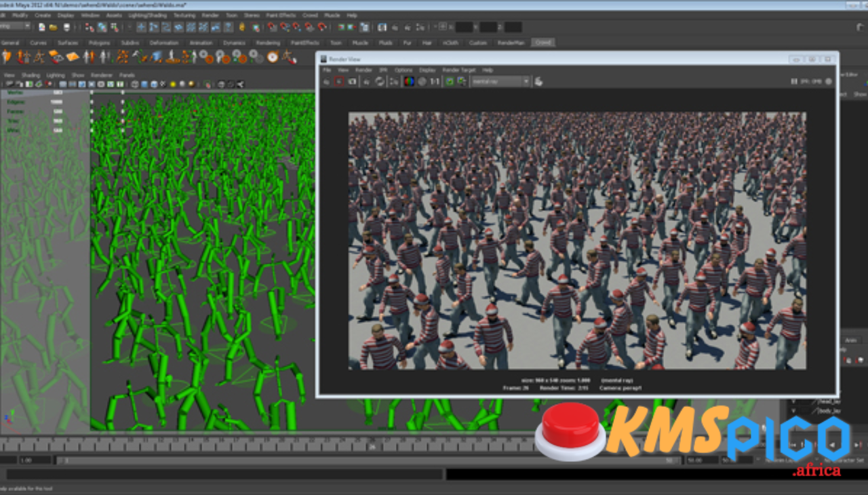Toggle the yellow light sphere icon in viewport toolbar

click(x=173, y=84)
